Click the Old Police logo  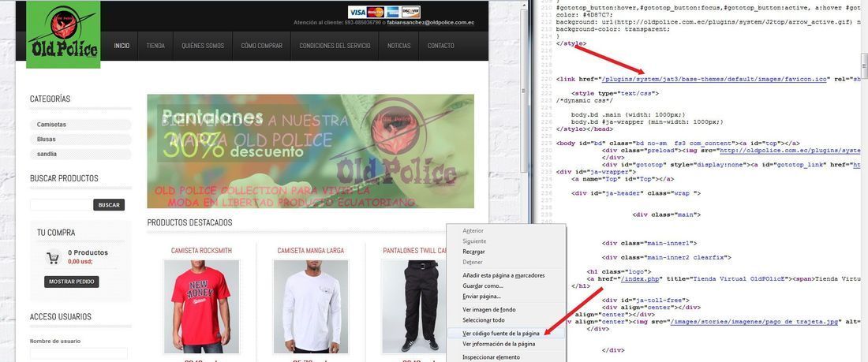pyautogui.click(x=63, y=35)
